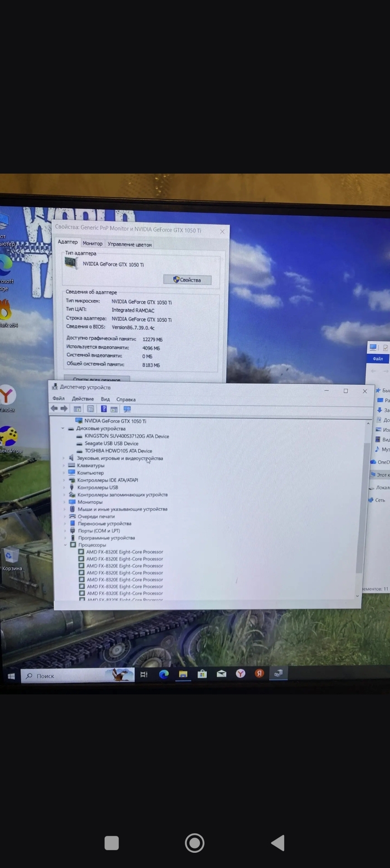Open Microsoft Edge from the taskbar
This screenshot has width=390, height=868.
click(164, 674)
